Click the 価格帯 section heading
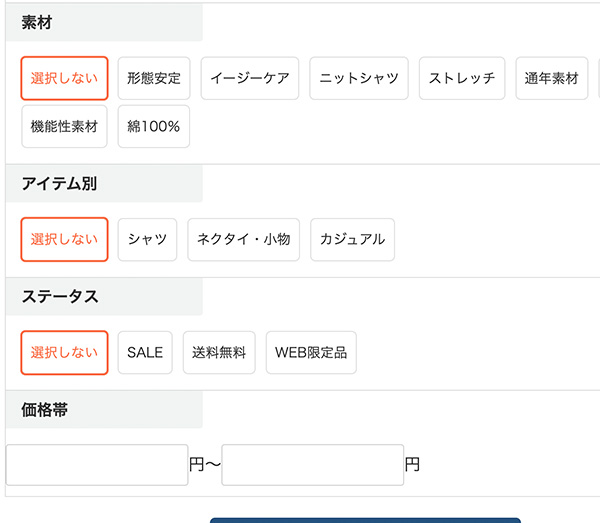This screenshot has height=523, width=600. pyautogui.click(x=45, y=409)
